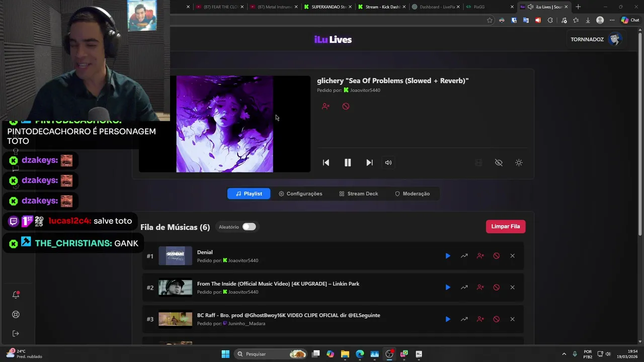The image size is (644, 362).
Task: Skip to the previous track
Action: (326, 162)
